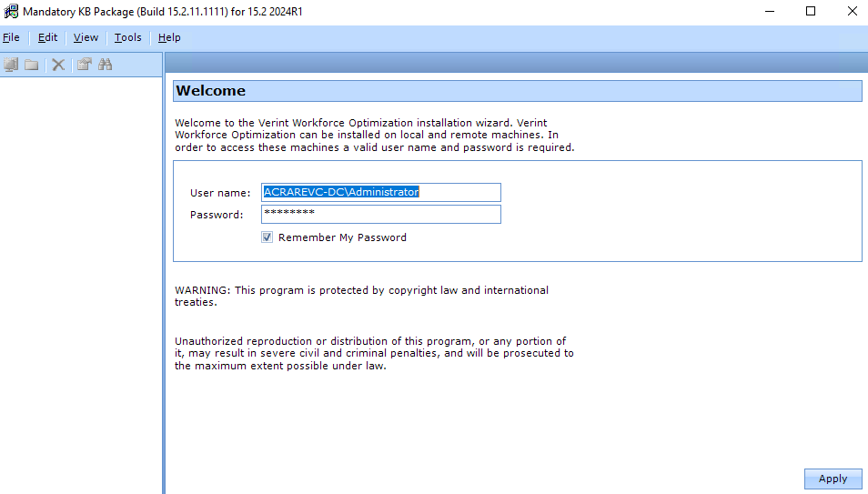Click into the Password field
The width and height of the screenshot is (868, 494).
pos(380,215)
